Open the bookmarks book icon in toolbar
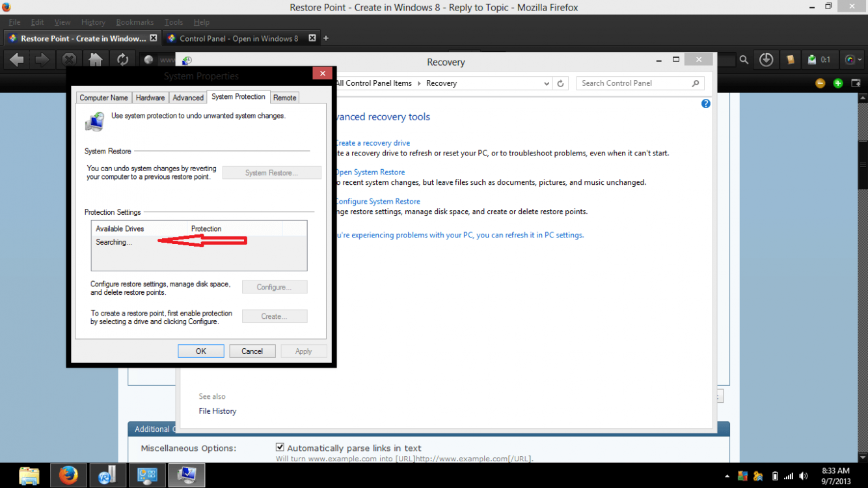Image resolution: width=868 pixels, height=488 pixels. pyautogui.click(x=790, y=59)
